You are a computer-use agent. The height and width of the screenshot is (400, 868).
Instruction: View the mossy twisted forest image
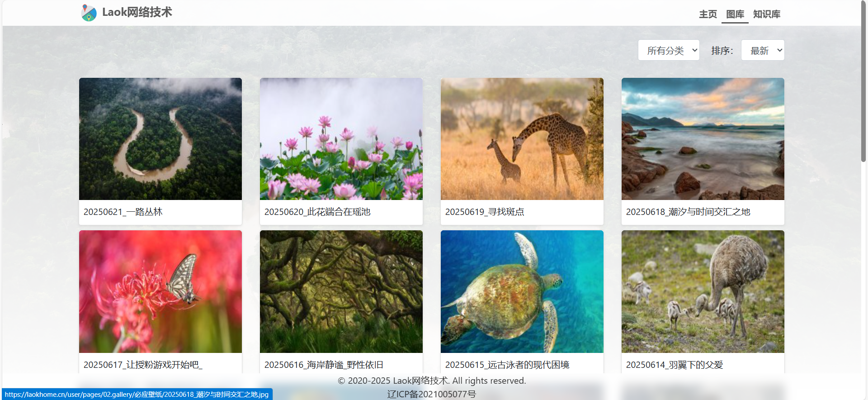point(341,291)
